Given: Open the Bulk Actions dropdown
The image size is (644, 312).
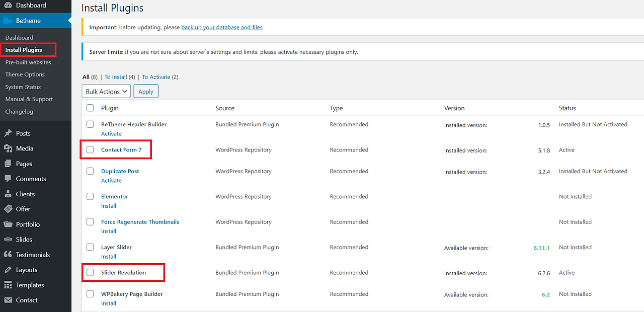Looking at the screenshot, I should pyautogui.click(x=106, y=92).
